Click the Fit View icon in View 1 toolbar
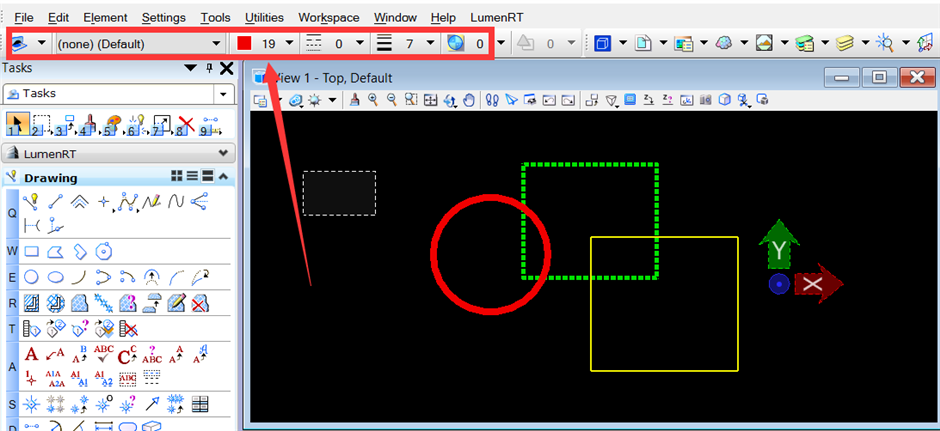This screenshot has height=431, width=940. pyautogui.click(x=430, y=100)
